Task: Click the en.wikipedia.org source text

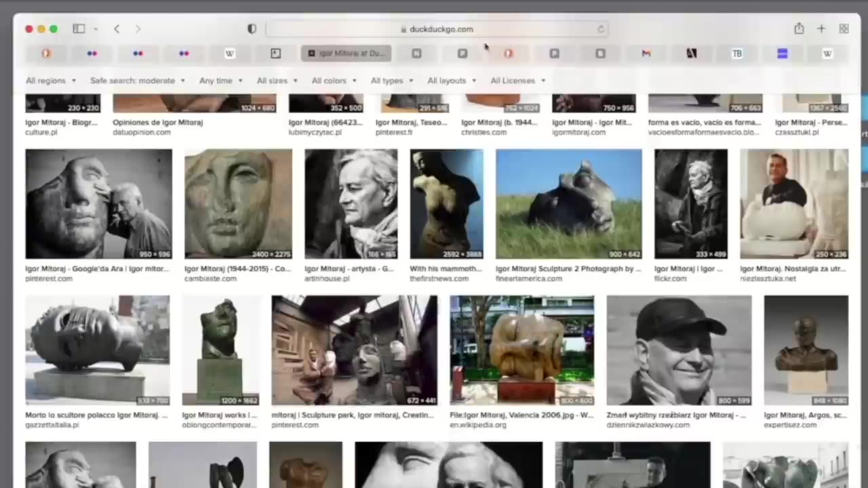Action: 478,425
